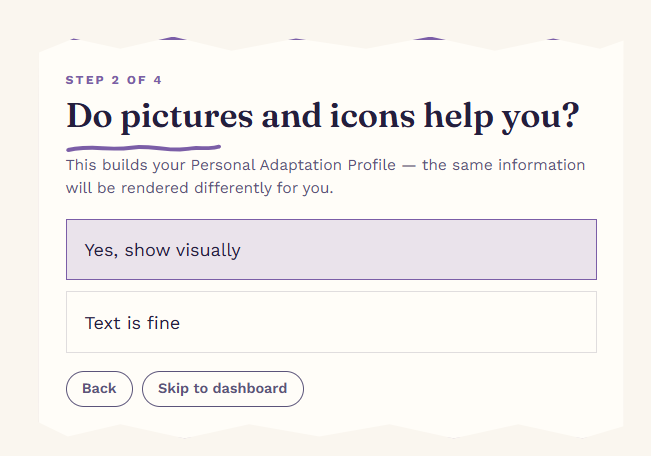This screenshot has height=456, width=651.
Task: Click the word "icons" in the heading
Action: tap(372, 116)
